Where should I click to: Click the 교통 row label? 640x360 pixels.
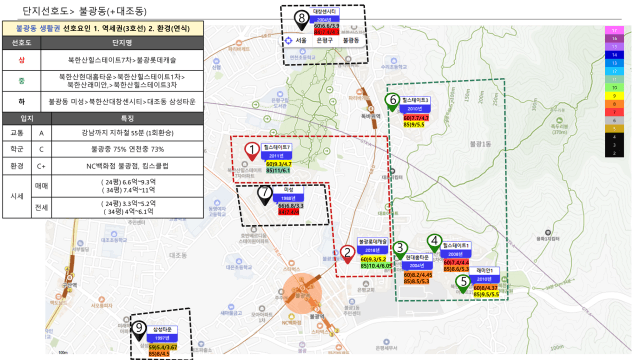point(17,133)
